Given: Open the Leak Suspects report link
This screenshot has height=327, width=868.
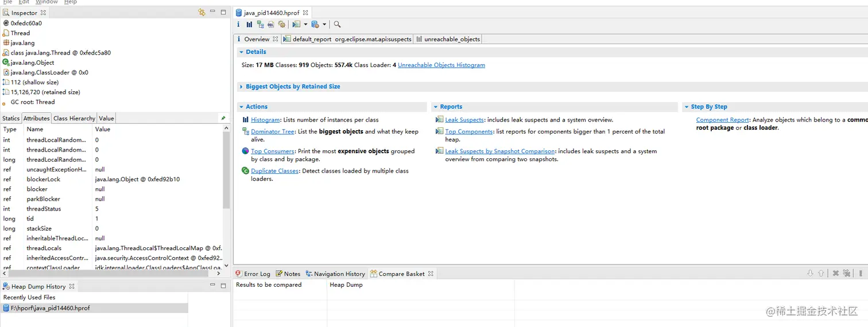Looking at the screenshot, I should click(464, 120).
